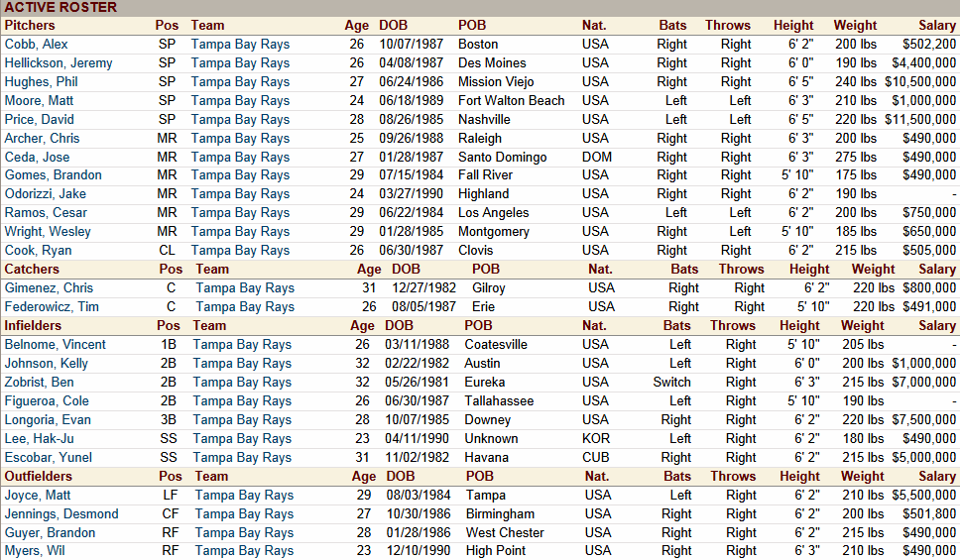Click on Ben Zobrist's name
Image resolution: width=960 pixels, height=560 pixels.
pos(39,382)
